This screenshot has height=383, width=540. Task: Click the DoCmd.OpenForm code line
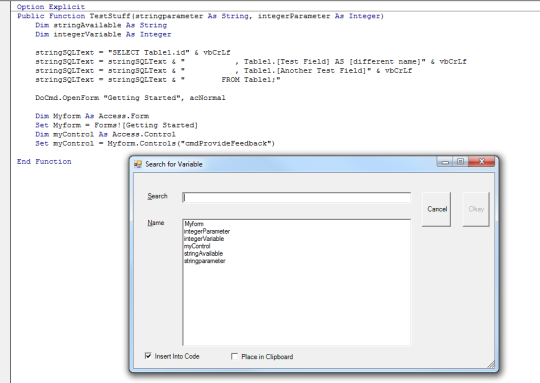pos(130,98)
